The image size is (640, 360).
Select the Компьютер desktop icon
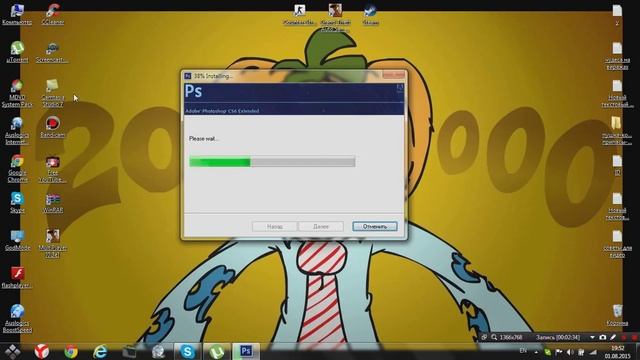point(17,14)
